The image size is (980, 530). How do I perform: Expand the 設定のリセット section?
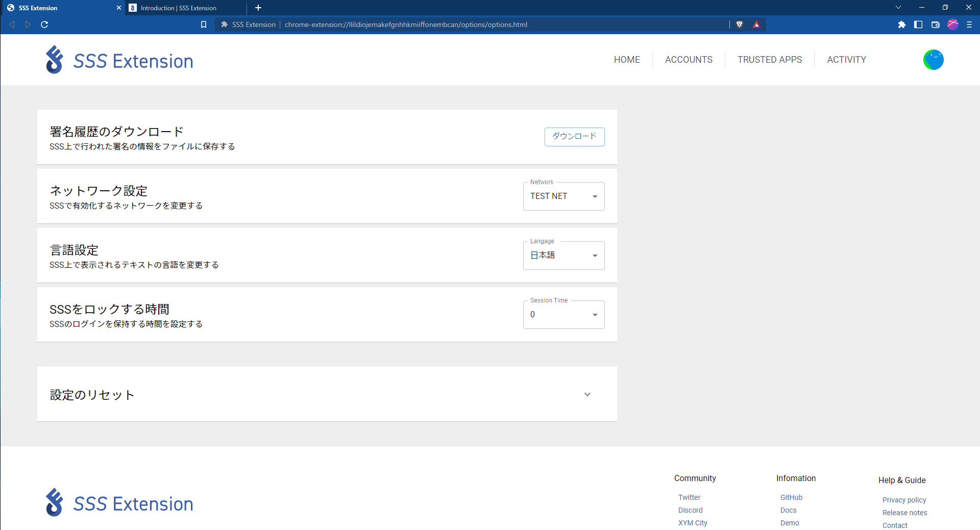(327, 394)
